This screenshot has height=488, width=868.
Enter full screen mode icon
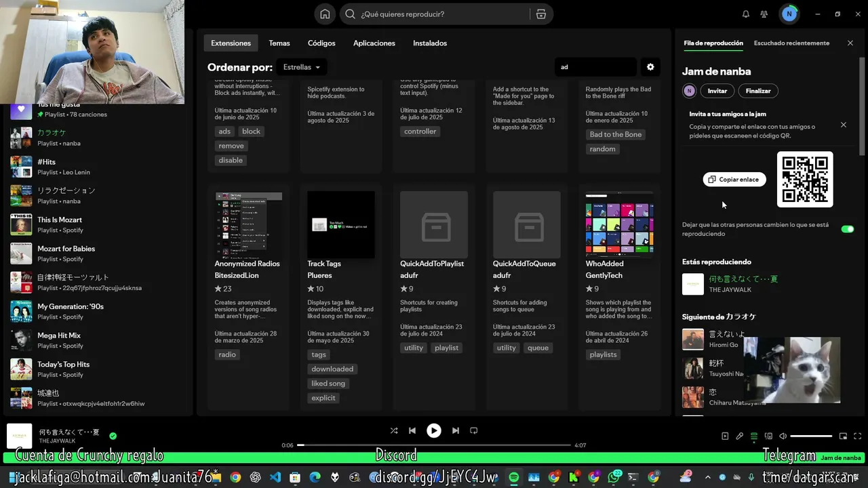[x=857, y=436]
